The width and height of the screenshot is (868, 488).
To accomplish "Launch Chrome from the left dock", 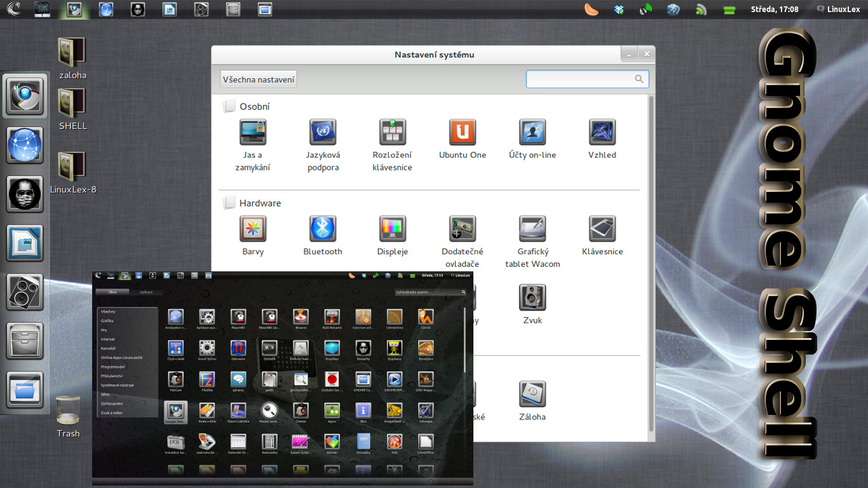I will tap(25, 96).
